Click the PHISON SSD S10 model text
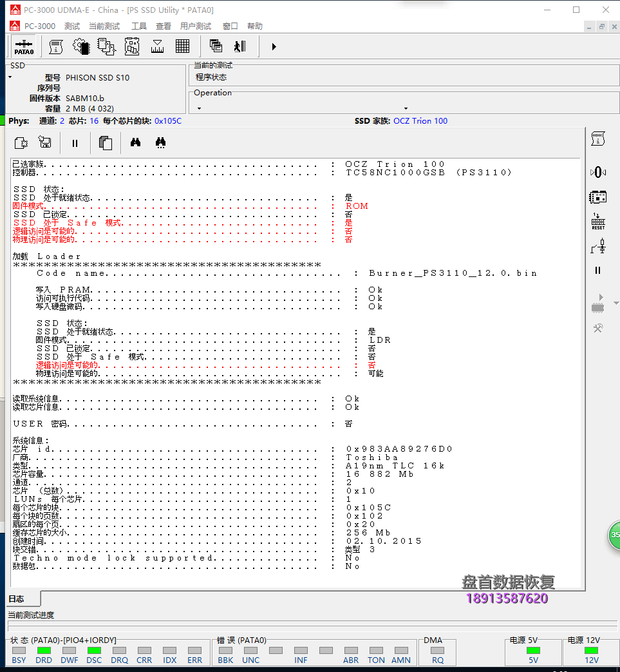 click(97, 77)
